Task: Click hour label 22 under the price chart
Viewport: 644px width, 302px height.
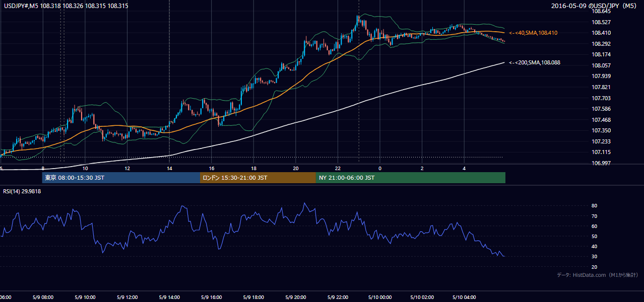Action: point(338,168)
